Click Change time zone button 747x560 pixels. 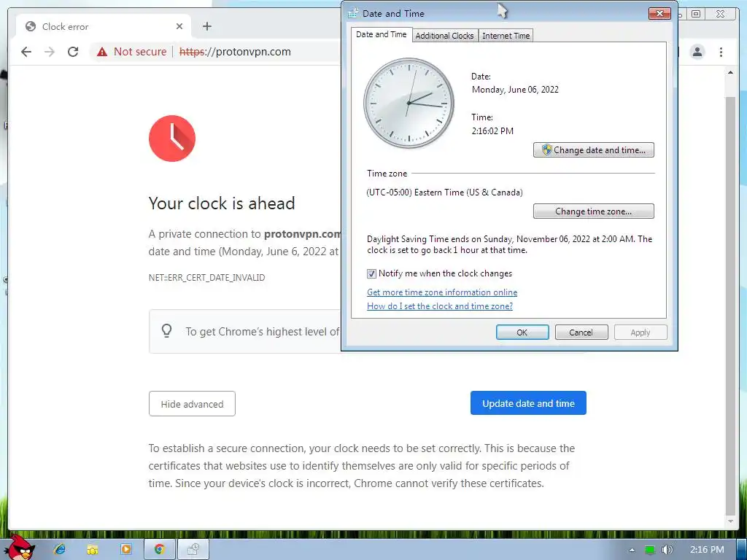pyautogui.click(x=594, y=211)
